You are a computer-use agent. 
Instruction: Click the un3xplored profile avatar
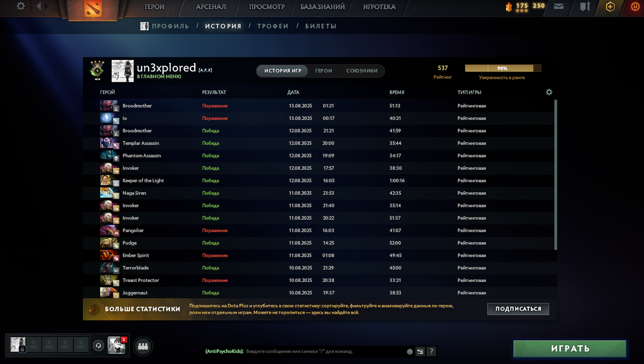click(122, 71)
